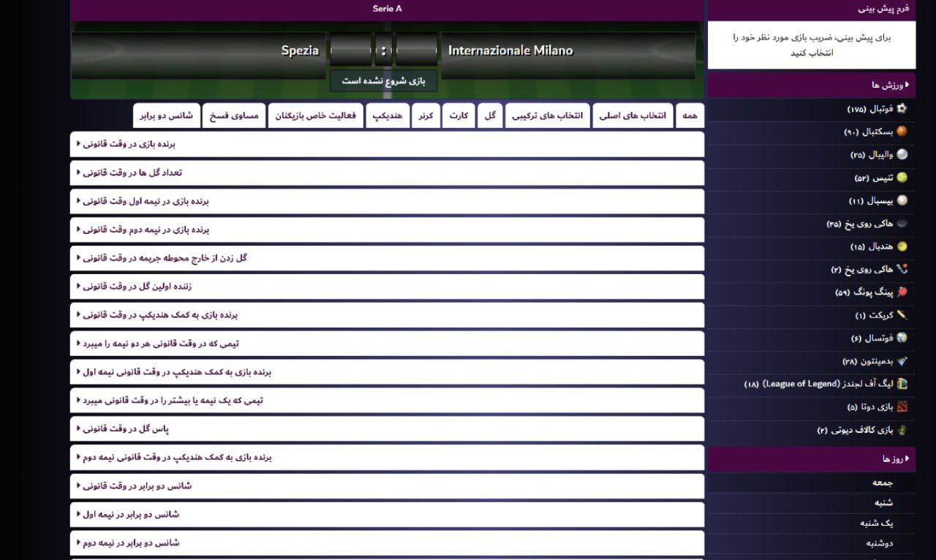The image size is (936, 560).
Task: Select the volleyball icon in sidebar
Action: (x=902, y=154)
